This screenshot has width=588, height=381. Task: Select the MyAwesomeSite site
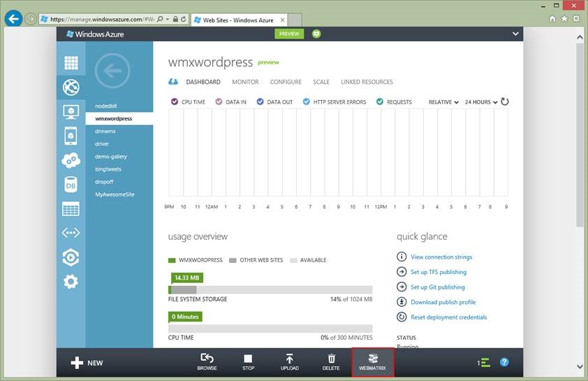click(115, 194)
